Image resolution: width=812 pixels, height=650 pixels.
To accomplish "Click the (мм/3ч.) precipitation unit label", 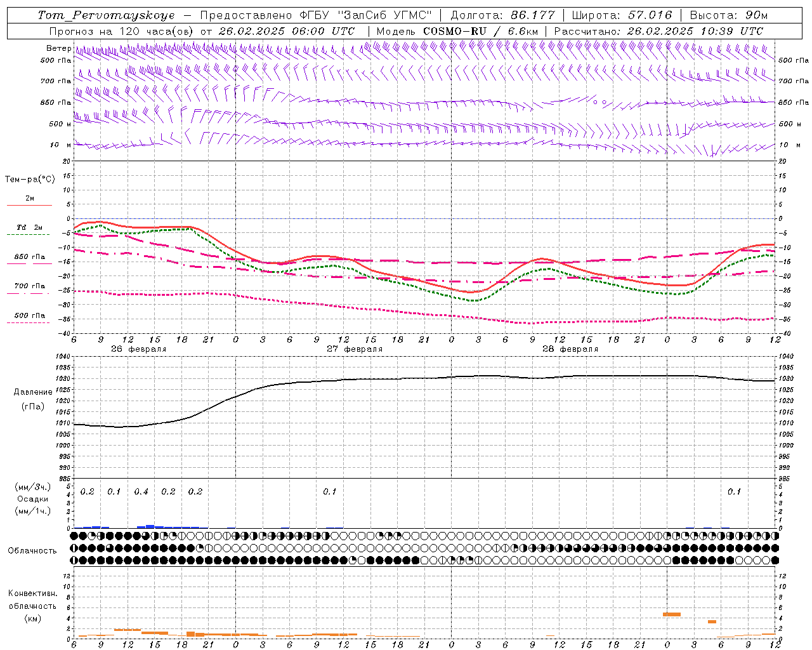I will 33,487.
